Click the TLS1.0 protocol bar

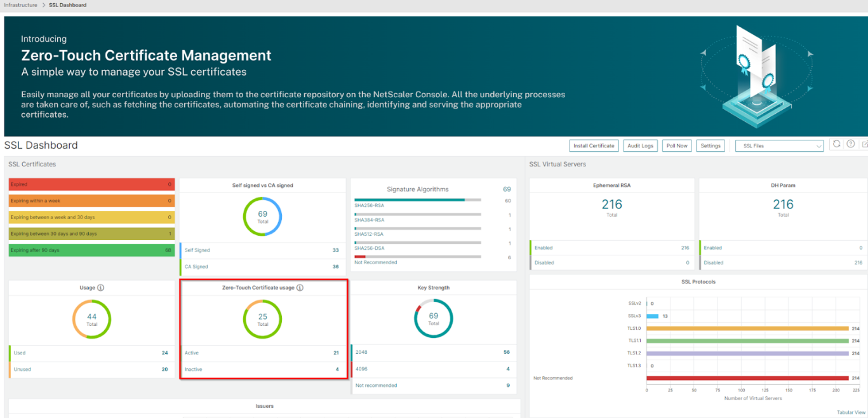click(748, 328)
